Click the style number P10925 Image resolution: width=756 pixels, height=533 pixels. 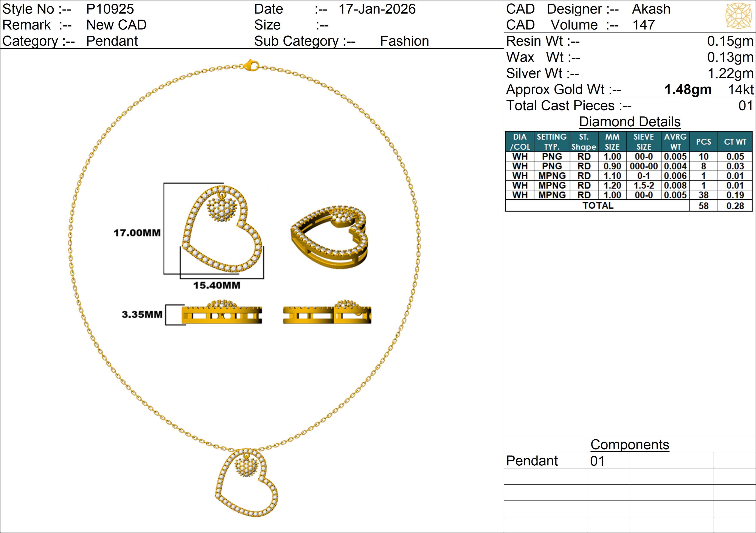coord(110,9)
